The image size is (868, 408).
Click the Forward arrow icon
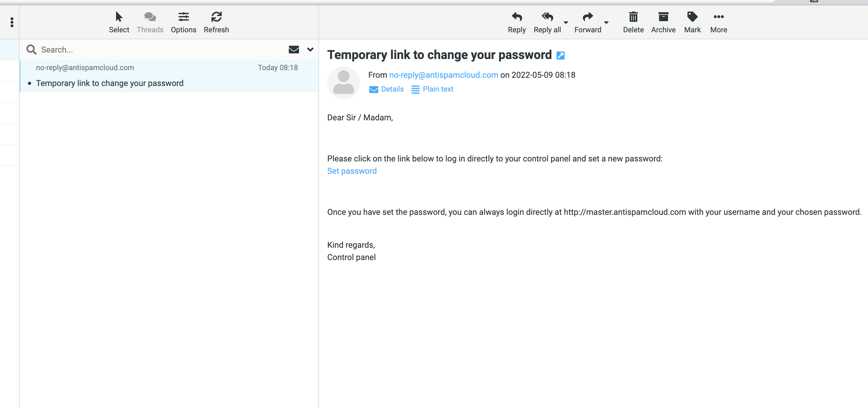click(588, 17)
